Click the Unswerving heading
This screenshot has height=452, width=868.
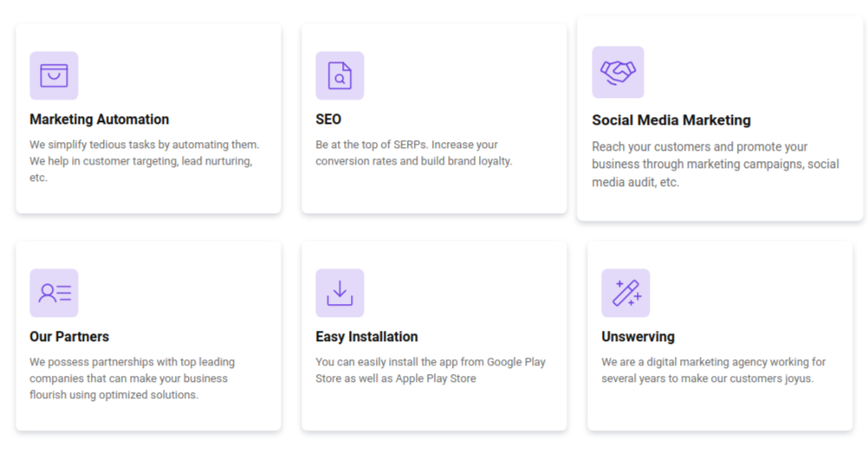[x=638, y=337]
